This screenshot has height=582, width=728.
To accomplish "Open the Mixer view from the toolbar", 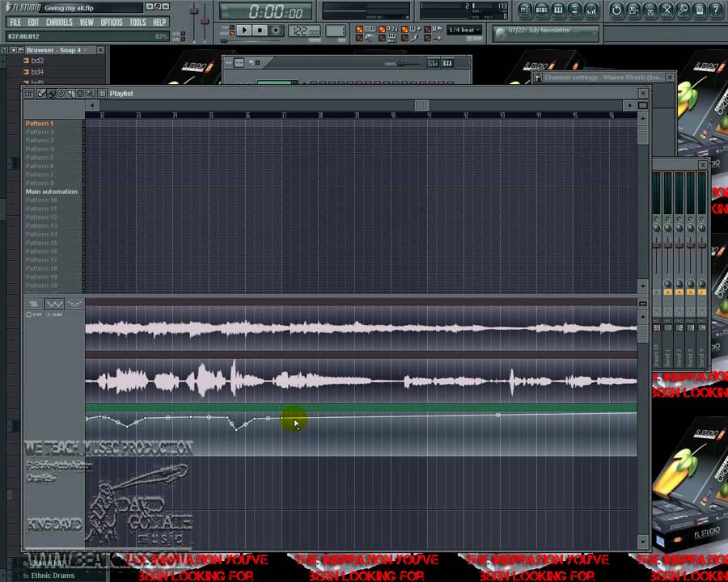I will click(x=591, y=11).
